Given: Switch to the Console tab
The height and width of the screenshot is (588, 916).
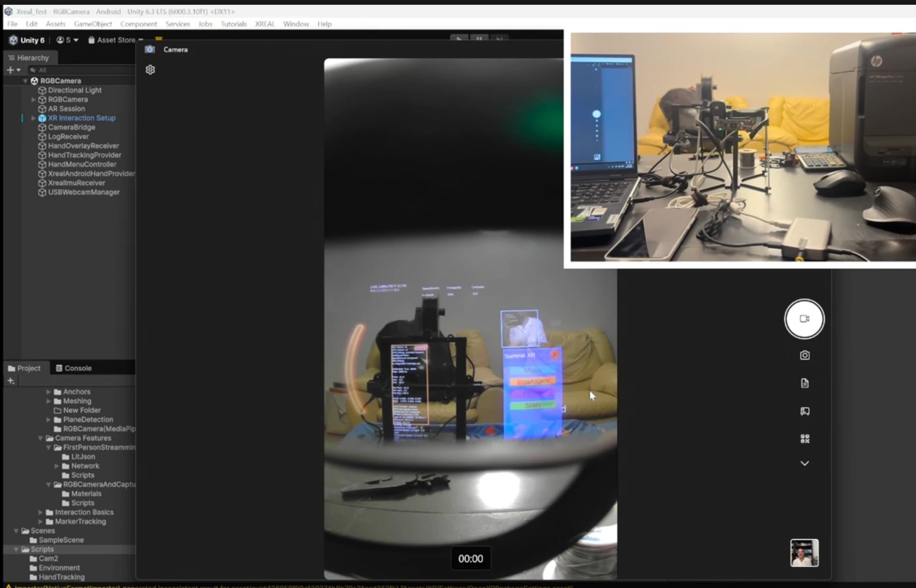Looking at the screenshot, I should click(x=73, y=368).
